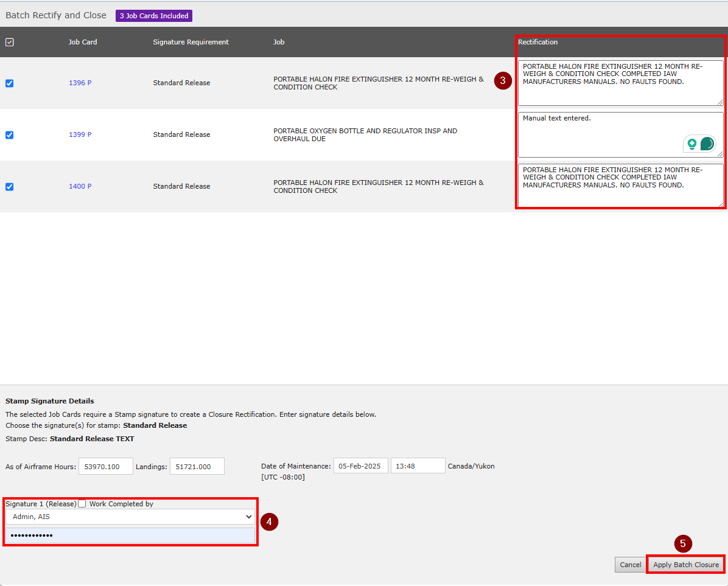The width and height of the screenshot is (728, 586).
Task: Click the Landings field 51721.000
Action: pos(197,466)
